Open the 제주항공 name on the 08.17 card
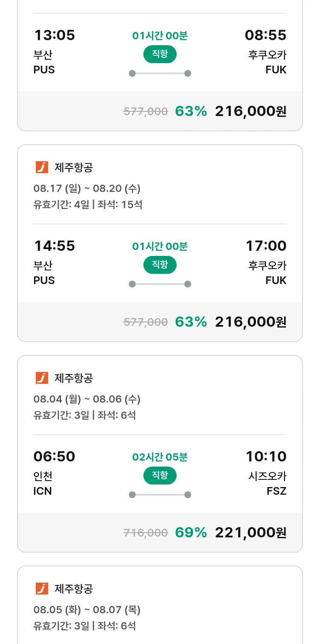The height and width of the screenshot is (644, 320). 73,168
